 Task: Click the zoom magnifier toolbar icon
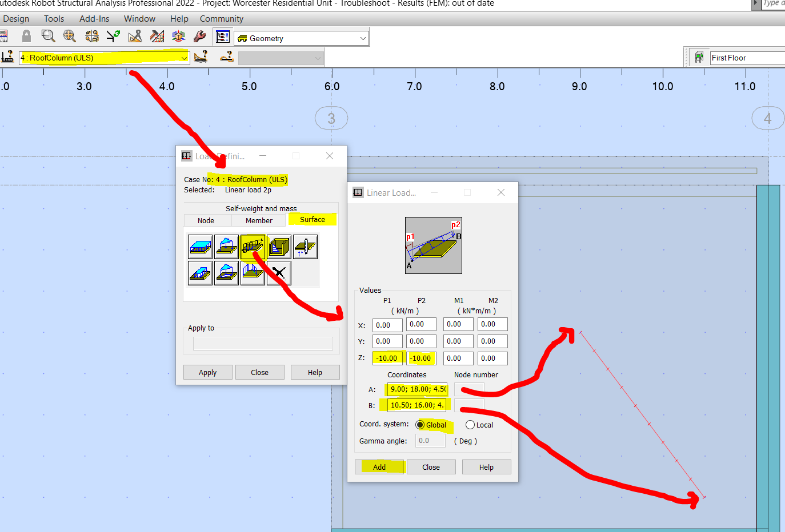[x=49, y=36]
